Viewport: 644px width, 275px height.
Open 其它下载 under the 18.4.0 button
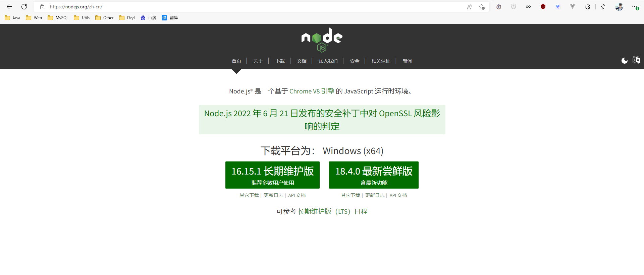pyautogui.click(x=351, y=195)
